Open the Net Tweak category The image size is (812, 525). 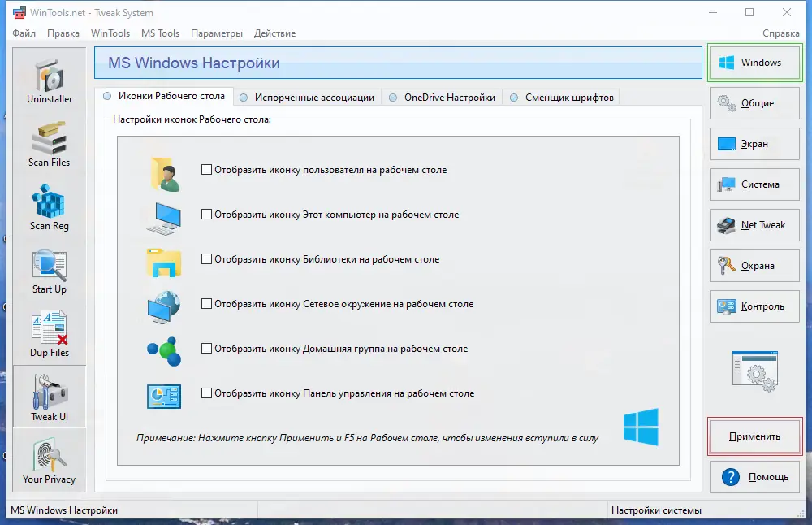pos(754,225)
